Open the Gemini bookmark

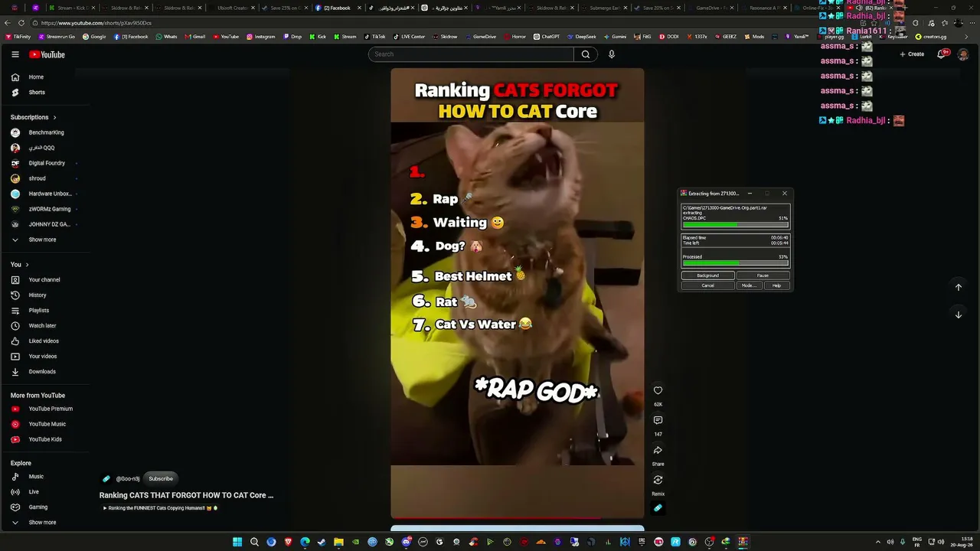(x=615, y=37)
